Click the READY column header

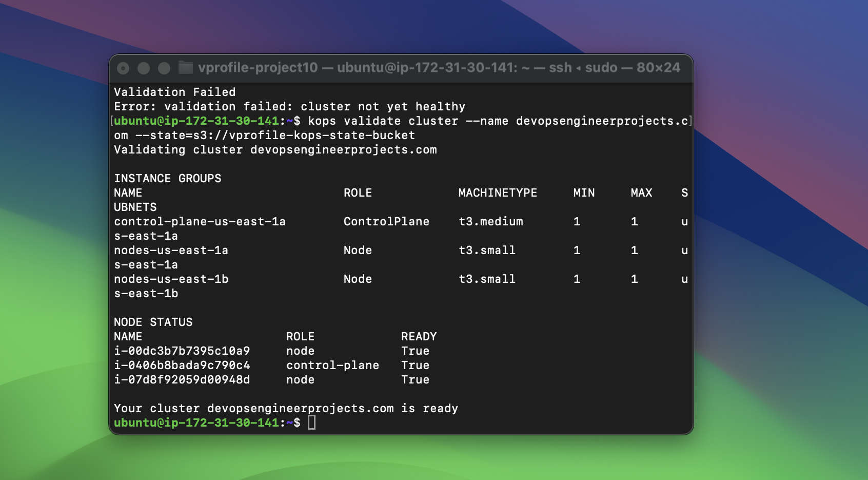pyautogui.click(x=419, y=336)
